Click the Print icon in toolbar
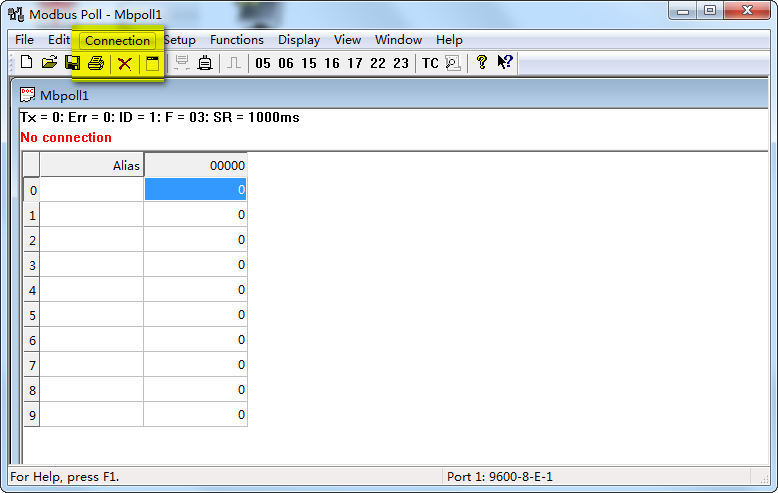The width and height of the screenshot is (778, 493). [x=96, y=63]
